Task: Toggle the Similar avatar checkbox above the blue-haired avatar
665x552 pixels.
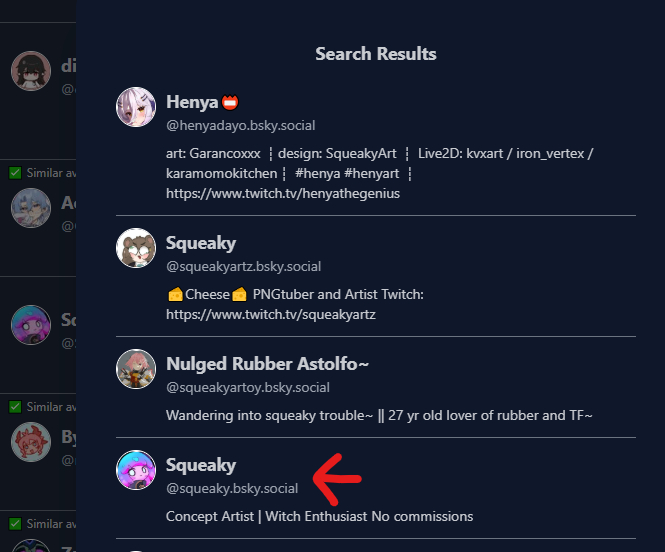Action: click(15, 173)
